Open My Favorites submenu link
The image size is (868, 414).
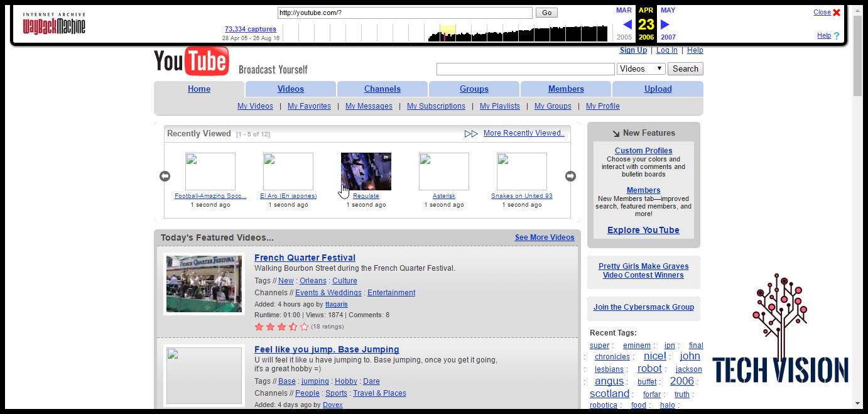coord(309,106)
